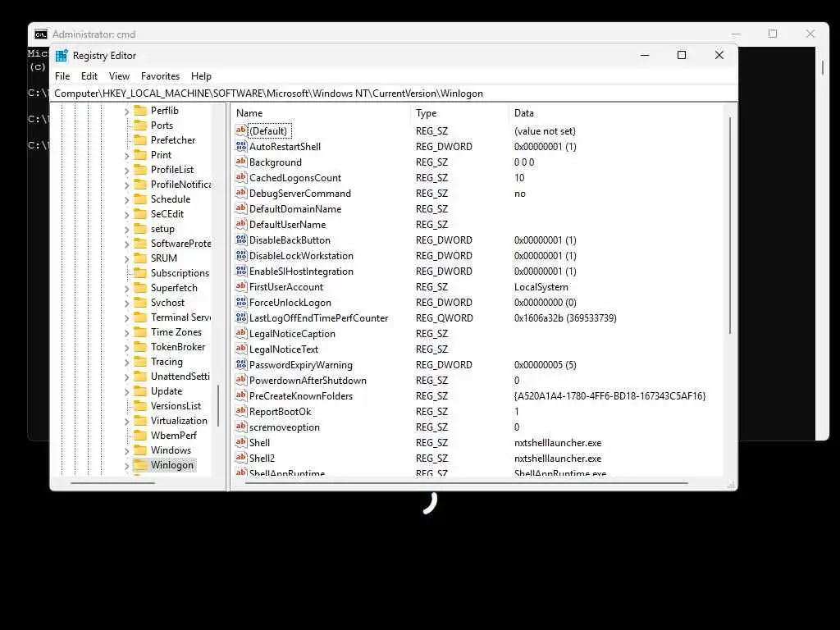Image resolution: width=840 pixels, height=630 pixels.
Task: Click the cmd window title bar icon
Action: click(41, 34)
